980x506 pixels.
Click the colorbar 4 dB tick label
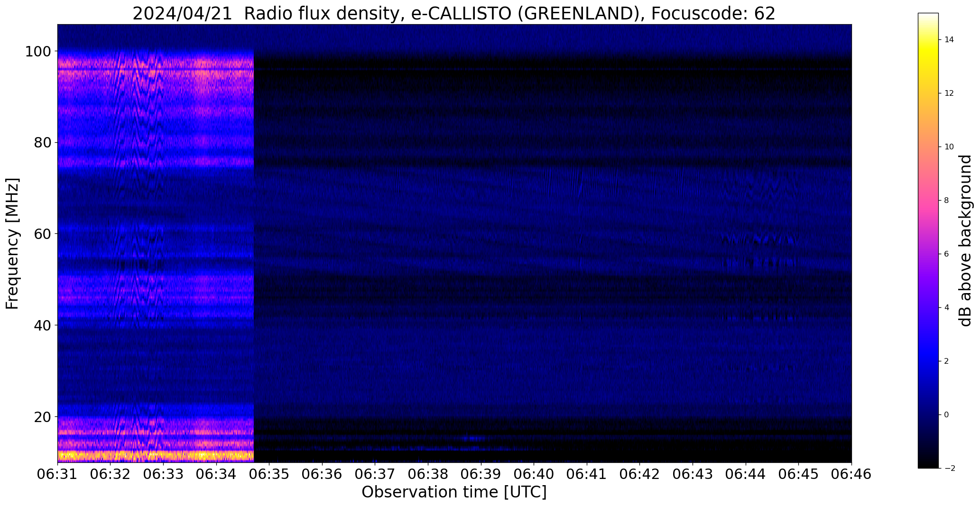[x=946, y=308]
